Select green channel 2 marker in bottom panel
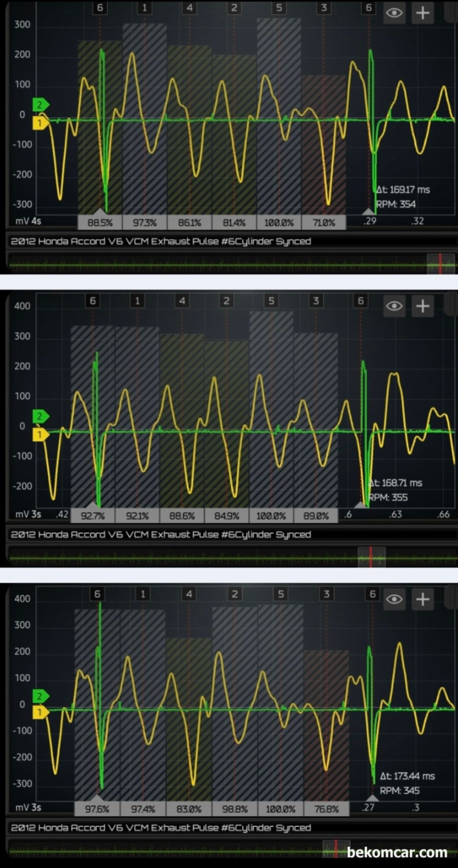458x868 pixels. point(40,696)
